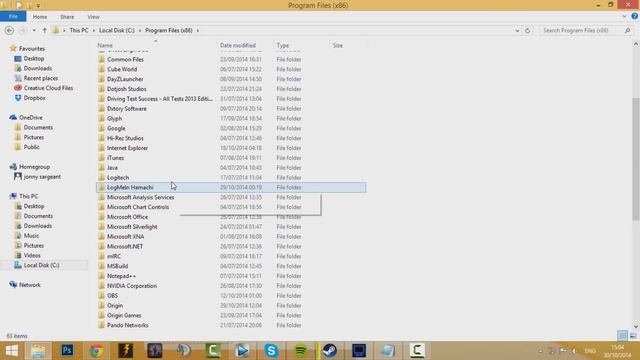Open the Windows Start button
Screen dimensions: 640x360
point(12,351)
